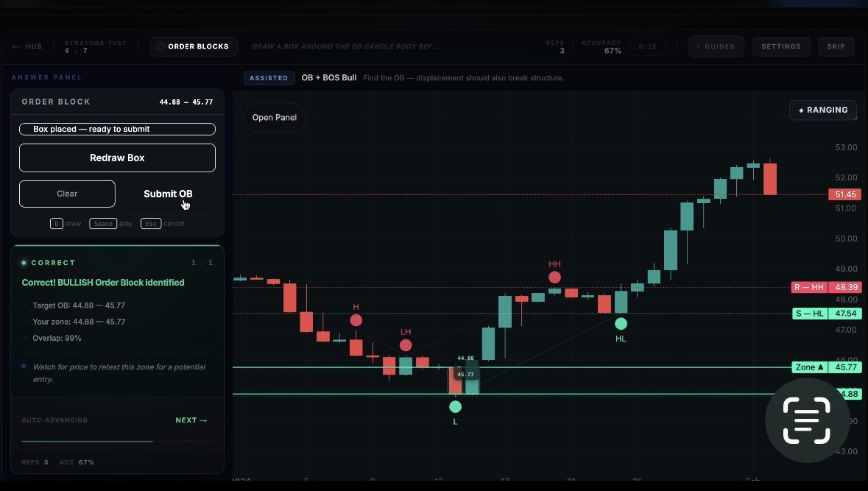Click the Redraw Box button
Viewport: 868px width, 491px height.
[x=117, y=158]
